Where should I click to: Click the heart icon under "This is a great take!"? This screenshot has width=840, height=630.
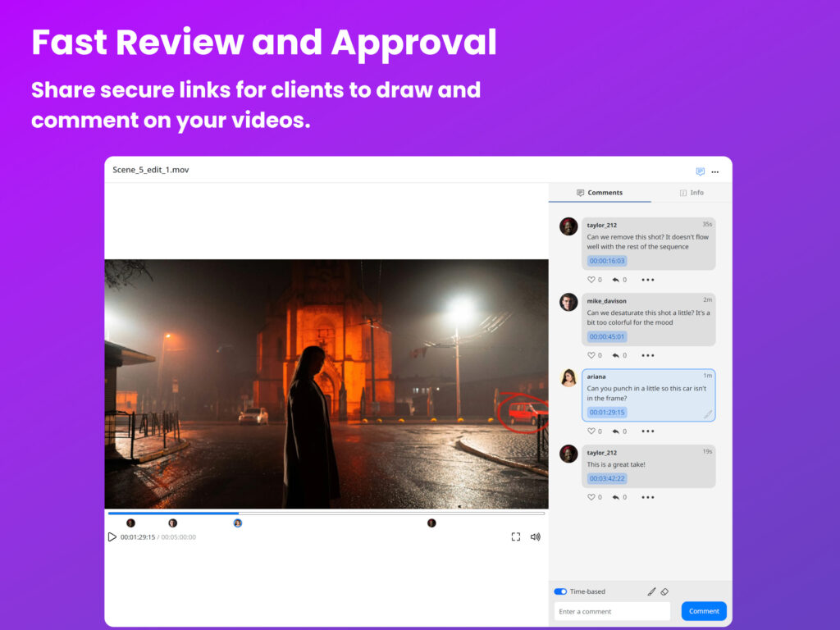tap(591, 497)
